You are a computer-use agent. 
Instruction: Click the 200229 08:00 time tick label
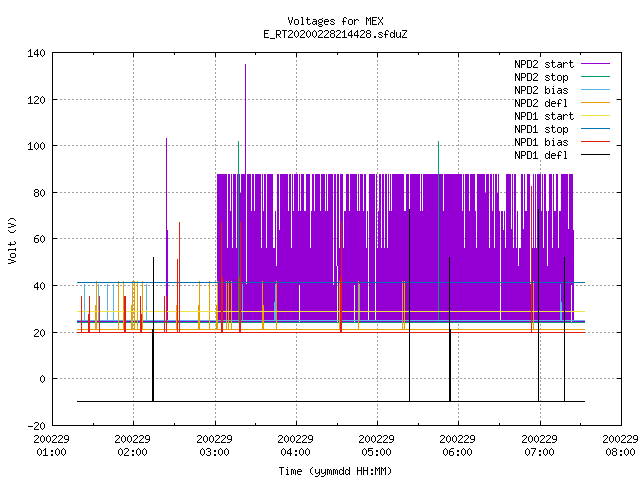point(620,446)
